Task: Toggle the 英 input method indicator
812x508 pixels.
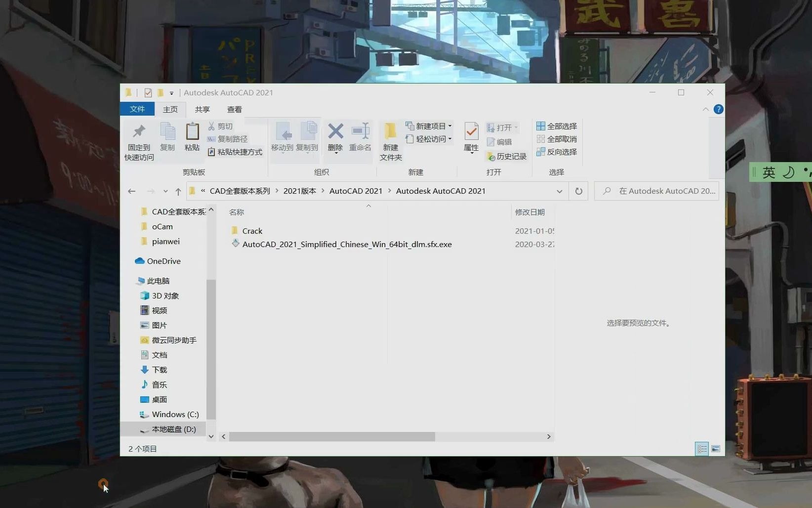Action: [x=769, y=172]
